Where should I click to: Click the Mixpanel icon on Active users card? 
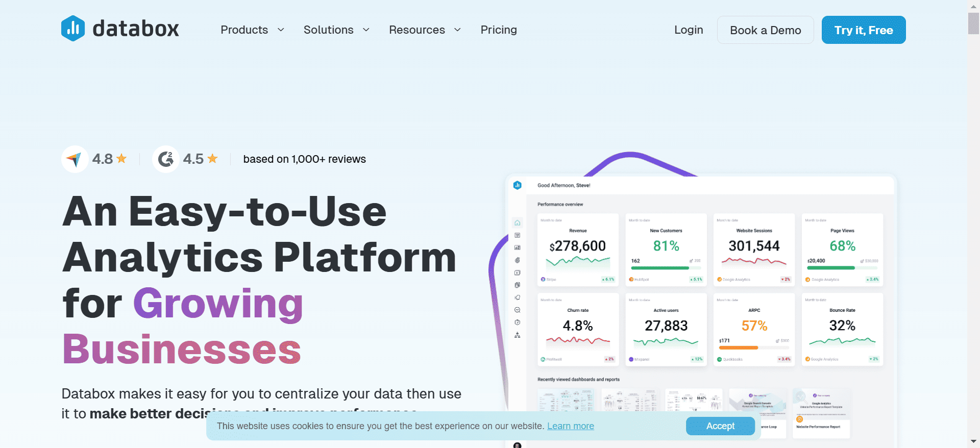pyautogui.click(x=631, y=359)
